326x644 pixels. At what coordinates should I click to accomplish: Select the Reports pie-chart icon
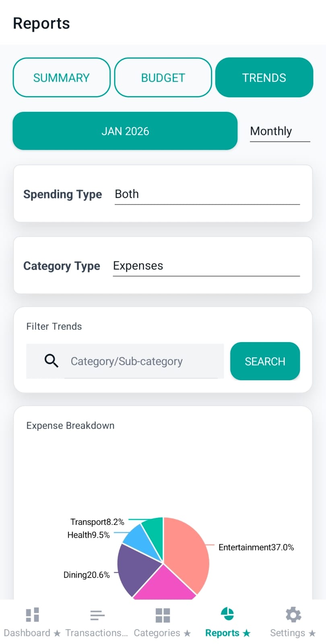(227, 614)
